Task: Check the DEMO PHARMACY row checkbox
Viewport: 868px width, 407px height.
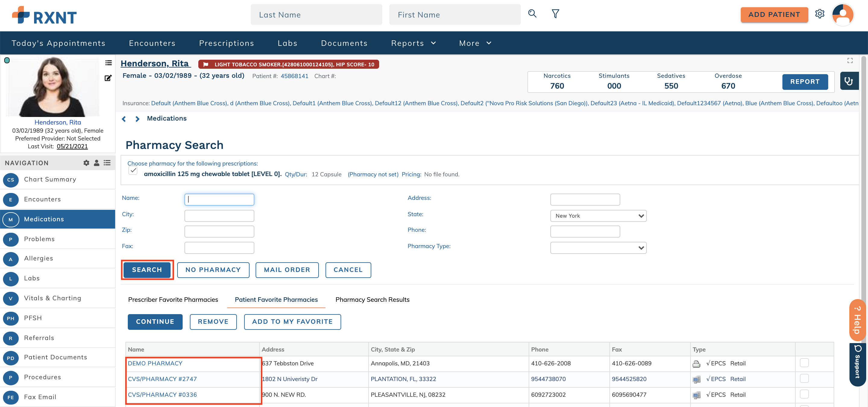Action: 804,362
